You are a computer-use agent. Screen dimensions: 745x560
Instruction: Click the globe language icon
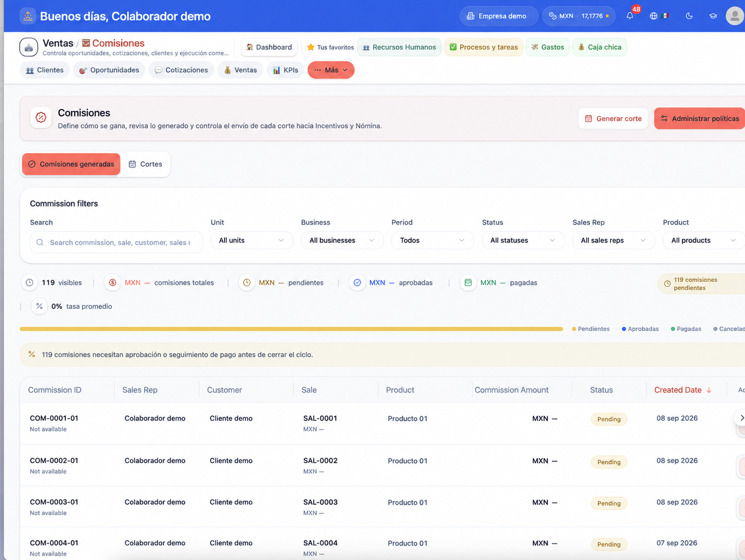pyautogui.click(x=653, y=16)
